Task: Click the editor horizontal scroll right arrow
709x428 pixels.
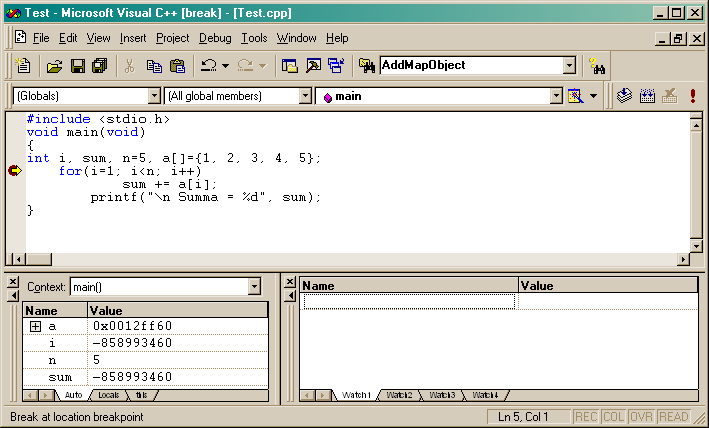Action: (683, 259)
